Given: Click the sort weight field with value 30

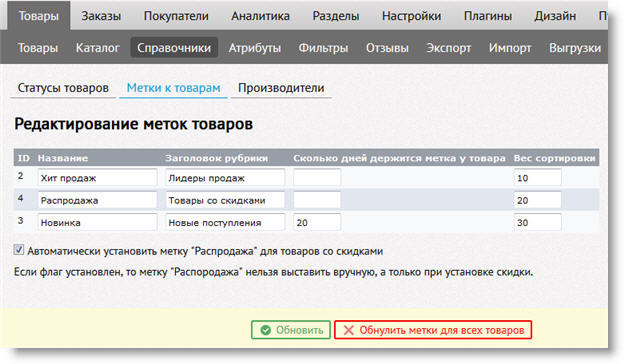Looking at the screenshot, I should point(538,222).
